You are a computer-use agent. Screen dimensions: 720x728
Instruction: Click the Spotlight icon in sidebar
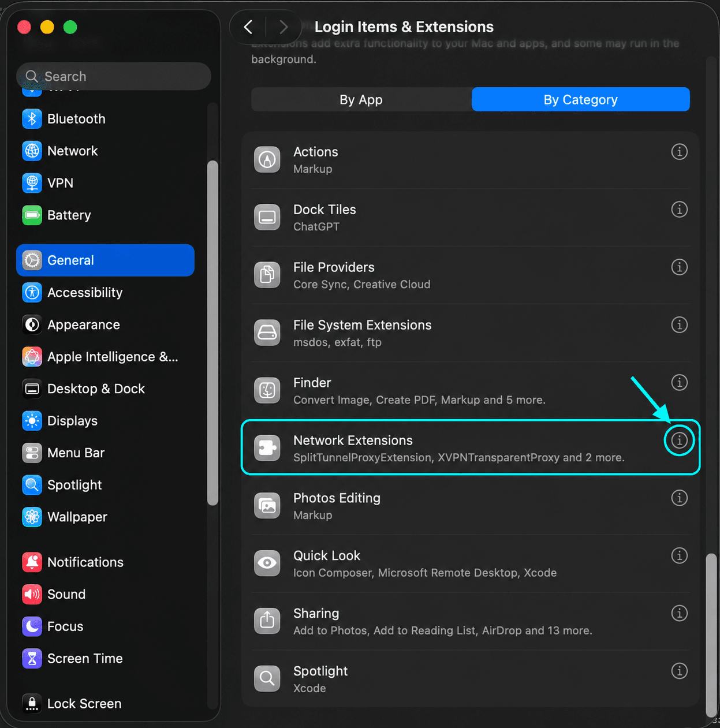32,485
